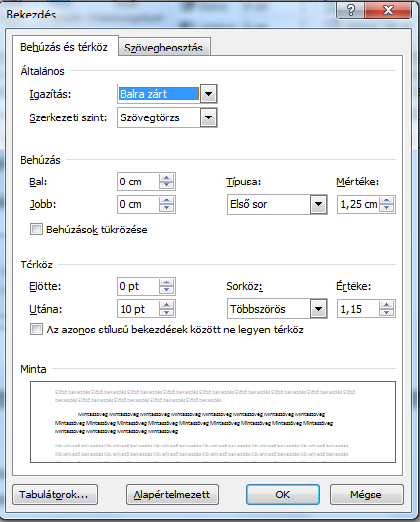The width and height of the screenshot is (420, 522).
Task: Switch to the Szövegbeosztás tab
Action: click(164, 47)
